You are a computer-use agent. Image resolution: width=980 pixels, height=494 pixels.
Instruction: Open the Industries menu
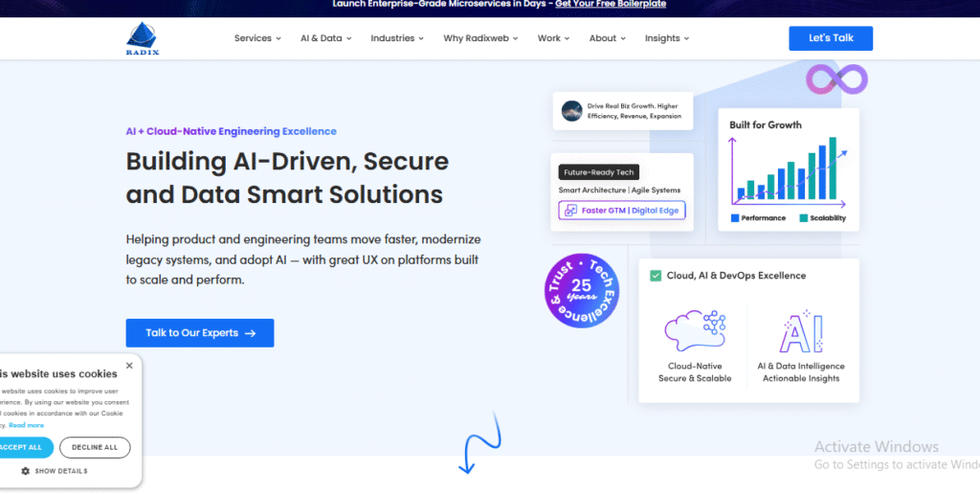click(x=397, y=38)
